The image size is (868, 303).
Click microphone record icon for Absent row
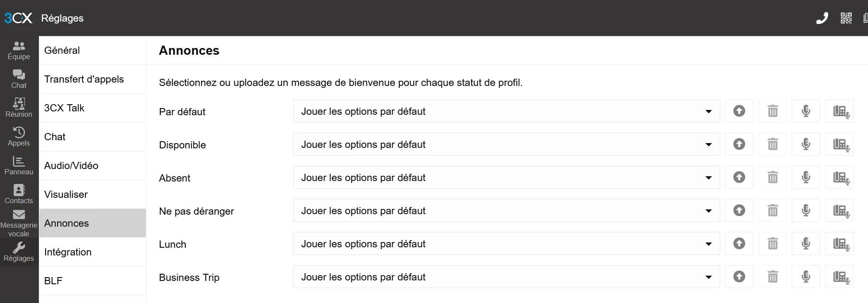pos(806,178)
